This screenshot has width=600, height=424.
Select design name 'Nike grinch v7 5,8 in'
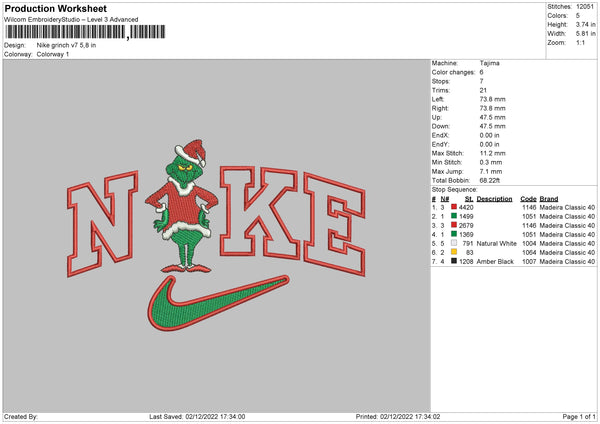pos(66,45)
